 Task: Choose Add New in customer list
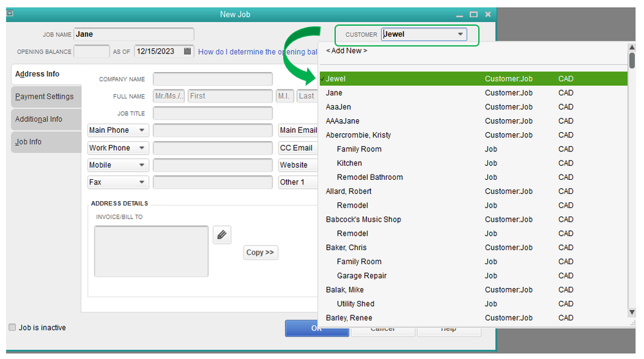click(347, 50)
